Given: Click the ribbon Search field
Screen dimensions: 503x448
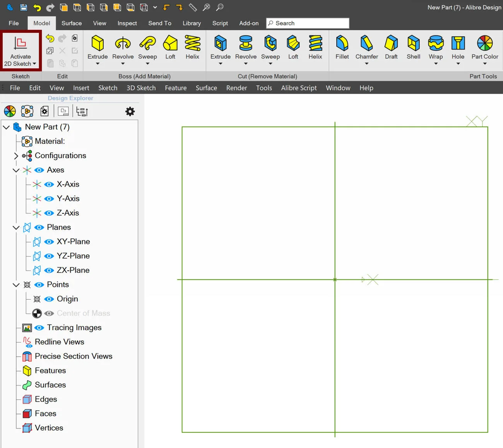Looking at the screenshot, I should 308,23.
